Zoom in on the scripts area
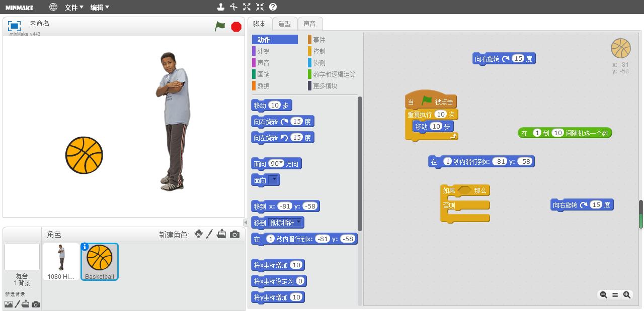The height and width of the screenshot is (311, 644). click(x=627, y=295)
